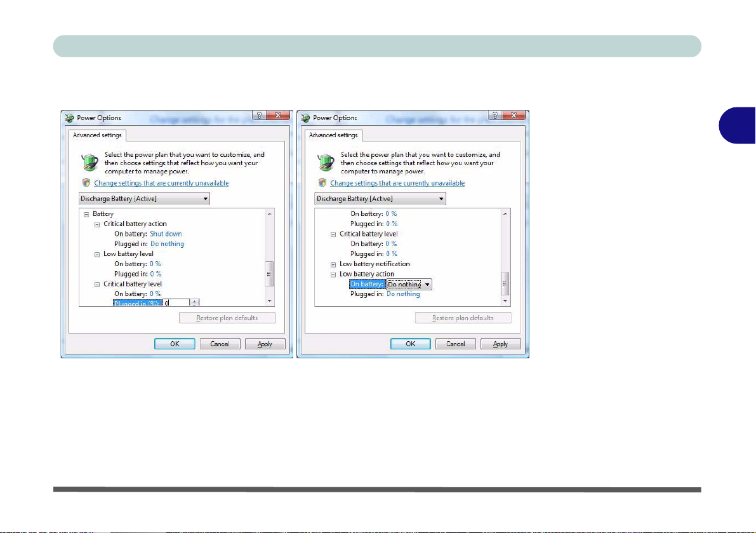This screenshot has width=756, height=533.
Task: Collapse Critical battery level node in left dialog
Action: [97, 285]
